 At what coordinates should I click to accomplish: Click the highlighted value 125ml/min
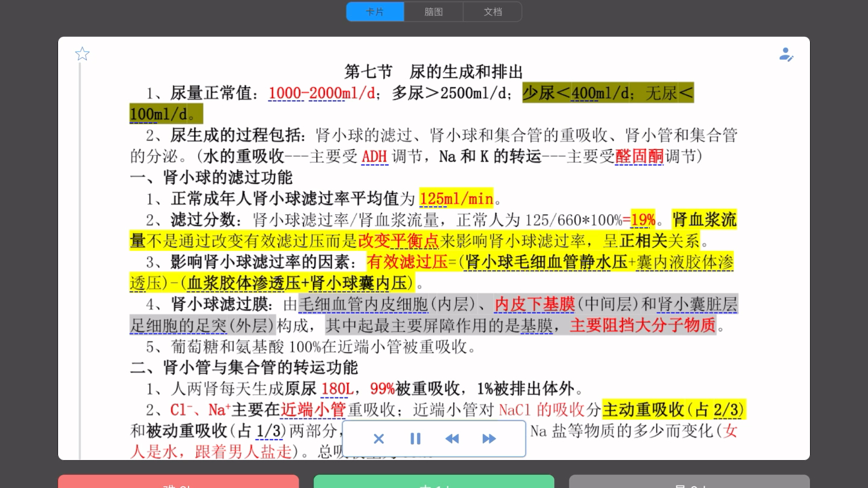click(x=456, y=199)
